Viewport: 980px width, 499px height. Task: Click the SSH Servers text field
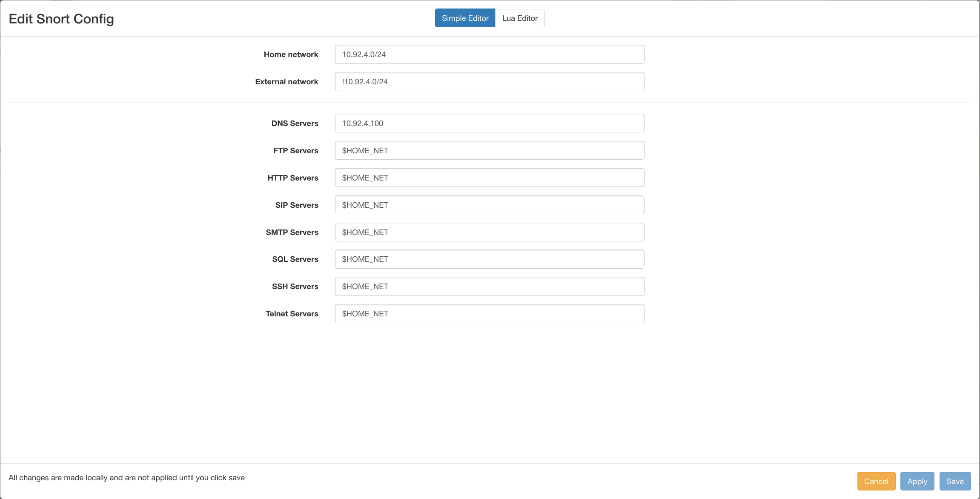coord(490,287)
